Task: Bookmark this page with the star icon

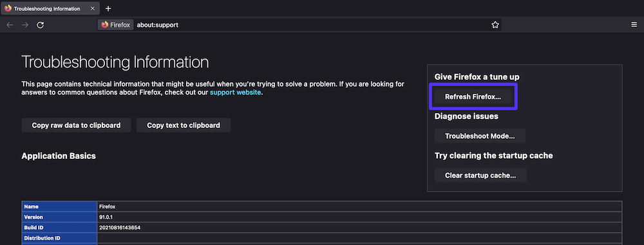Action: (x=495, y=25)
